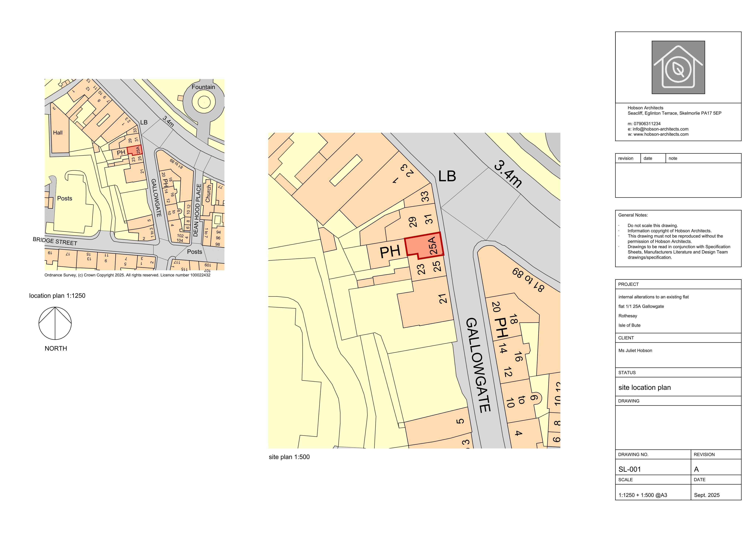Click the date value 'Sept. 2025'
The image size is (756, 535).
coord(707,495)
